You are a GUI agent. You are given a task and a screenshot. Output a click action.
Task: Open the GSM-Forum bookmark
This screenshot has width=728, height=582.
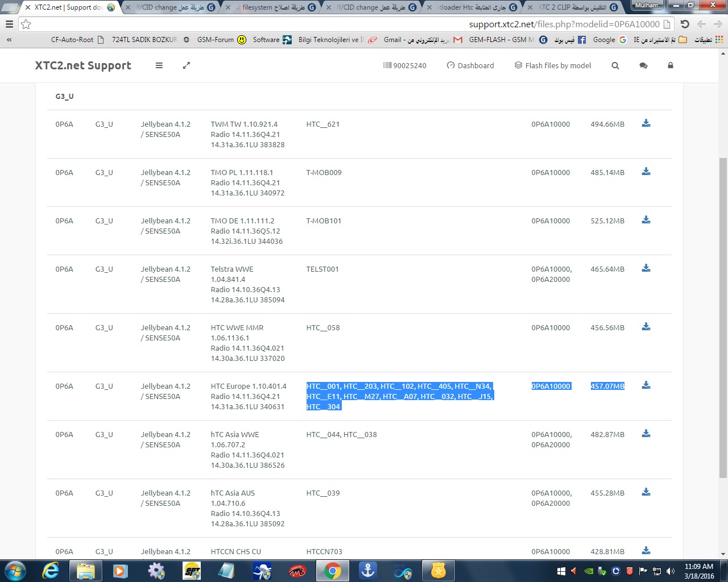[x=221, y=40]
